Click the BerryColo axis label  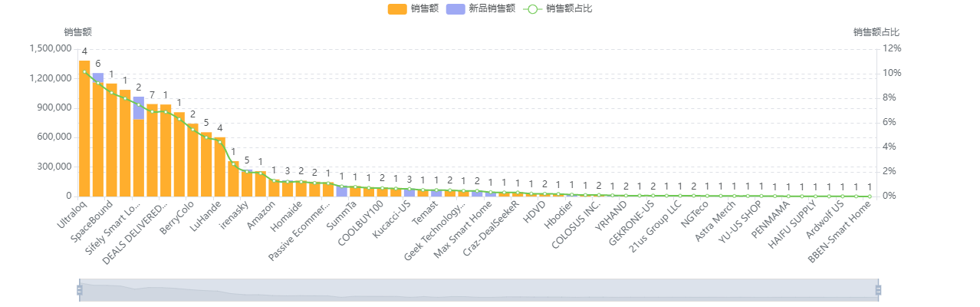(x=177, y=218)
